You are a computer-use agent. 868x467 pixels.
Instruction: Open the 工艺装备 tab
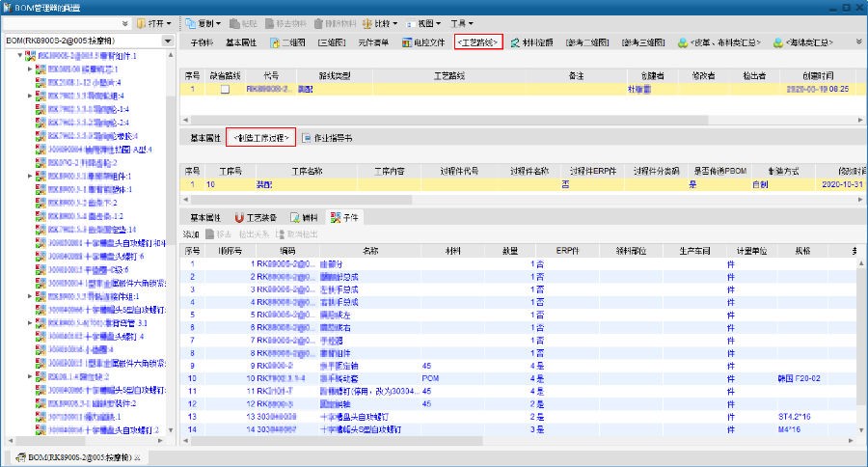click(x=256, y=218)
